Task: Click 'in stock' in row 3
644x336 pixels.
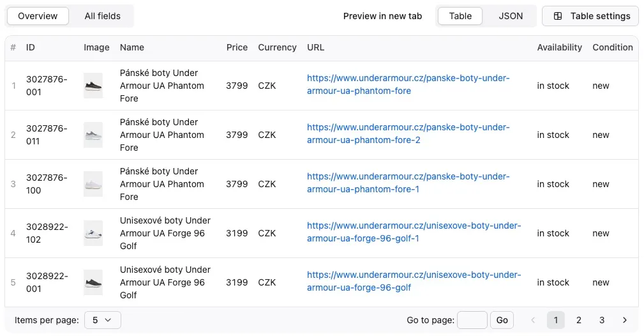Action: 553,184
